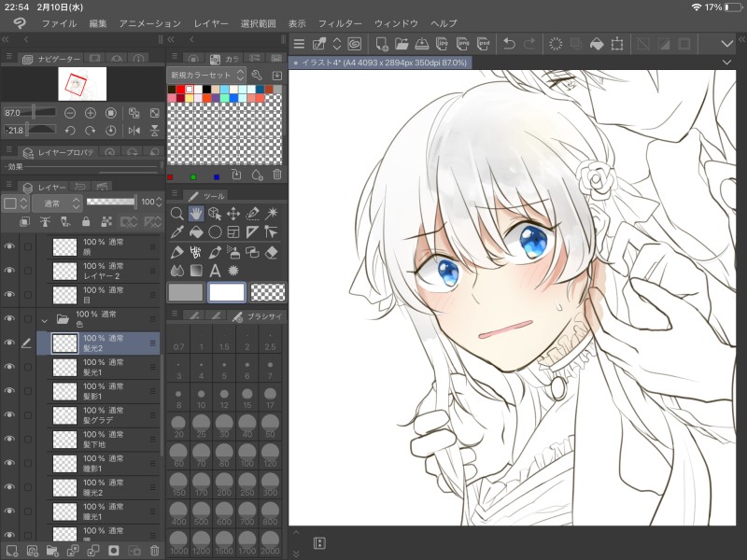Click the Save icon in command bar

(422, 44)
